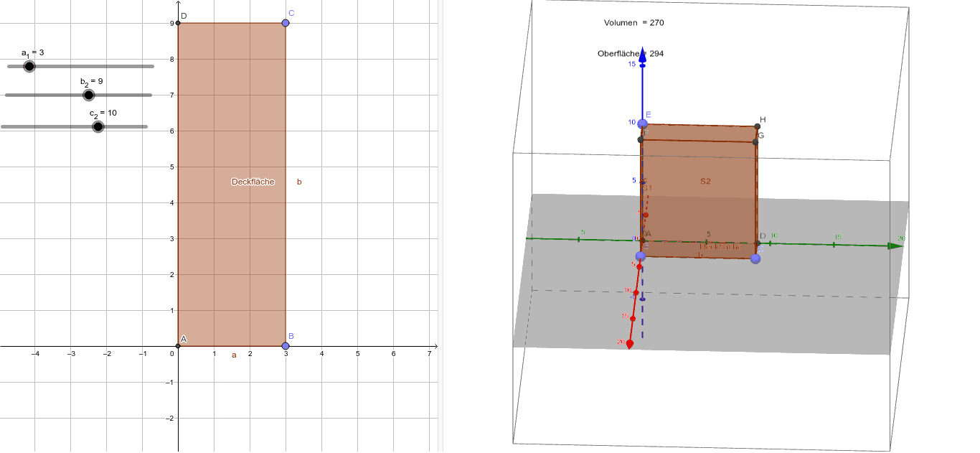
Task: Click the 2D x-axis tick label −4
Action: (x=34, y=354)
